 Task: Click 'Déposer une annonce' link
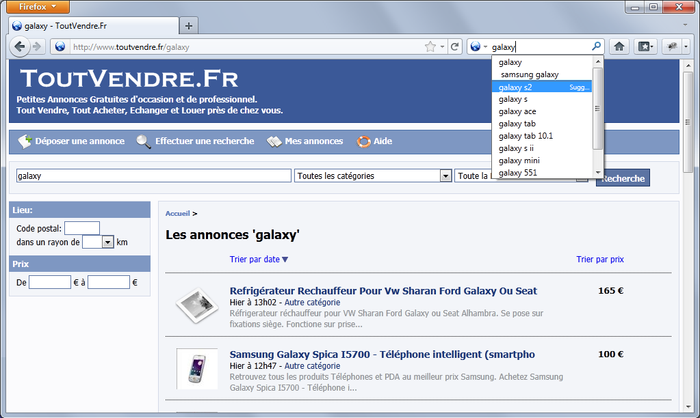click(x=80, y=141)
